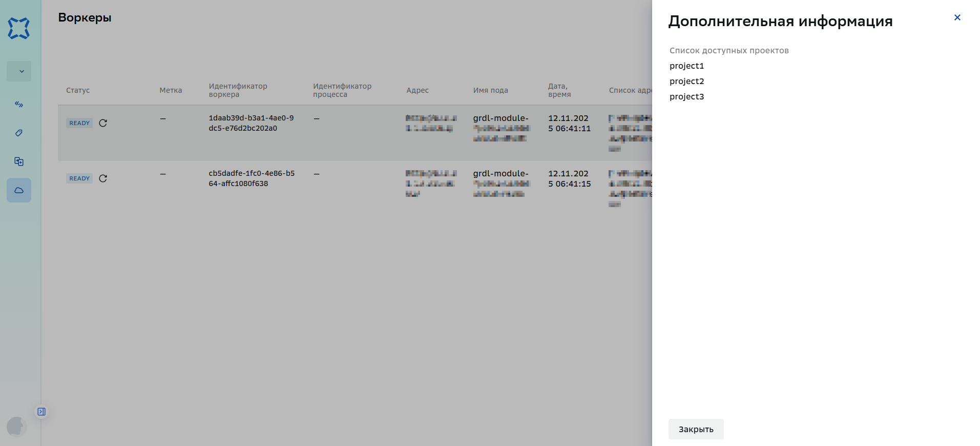Click the Статус column header
The height and width of the screenshot is (446, 980).
click(78, 90)
